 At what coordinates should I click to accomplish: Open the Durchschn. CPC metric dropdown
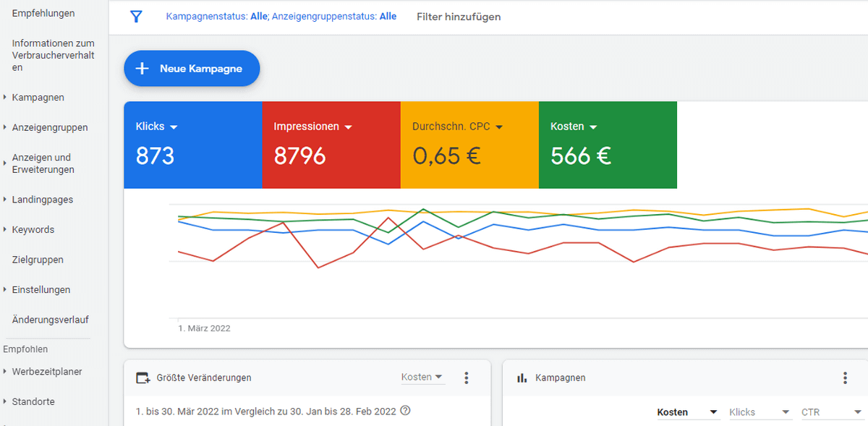click(x=498, y=127)
